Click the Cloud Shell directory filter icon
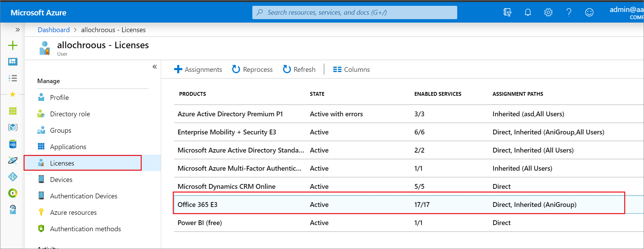The height and width of the screenshot is (249, 644). [507, 13]
